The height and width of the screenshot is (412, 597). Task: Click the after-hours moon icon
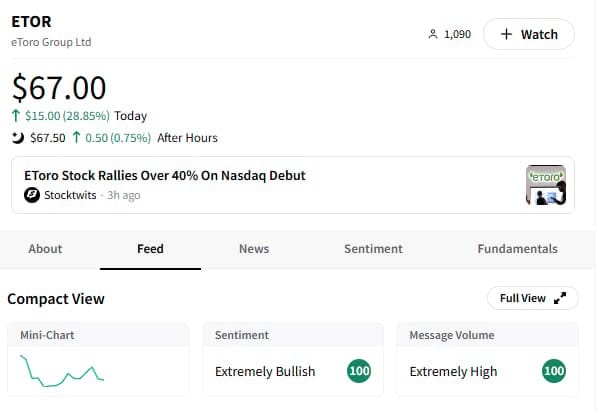click(18, 138)
